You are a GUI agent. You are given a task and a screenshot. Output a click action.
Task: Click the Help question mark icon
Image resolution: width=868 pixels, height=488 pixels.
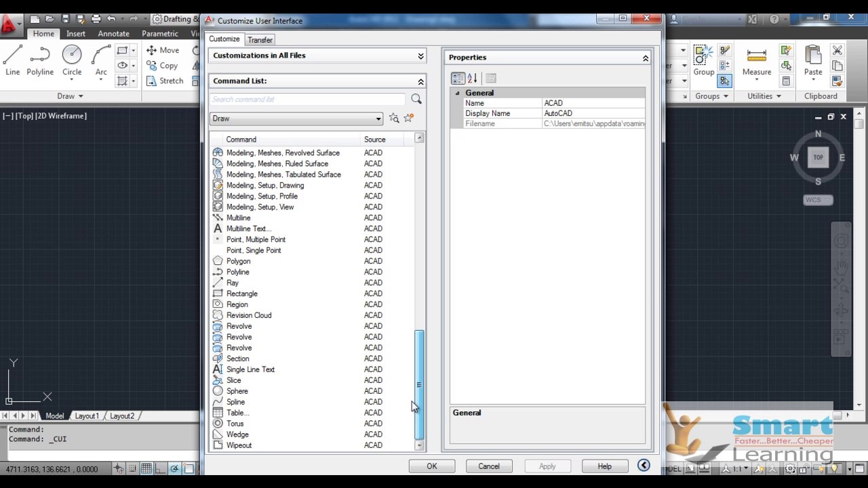point(774,20)
